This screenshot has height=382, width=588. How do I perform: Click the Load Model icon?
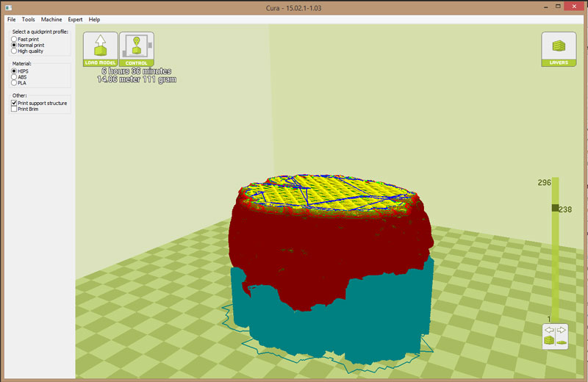point(100,48)
